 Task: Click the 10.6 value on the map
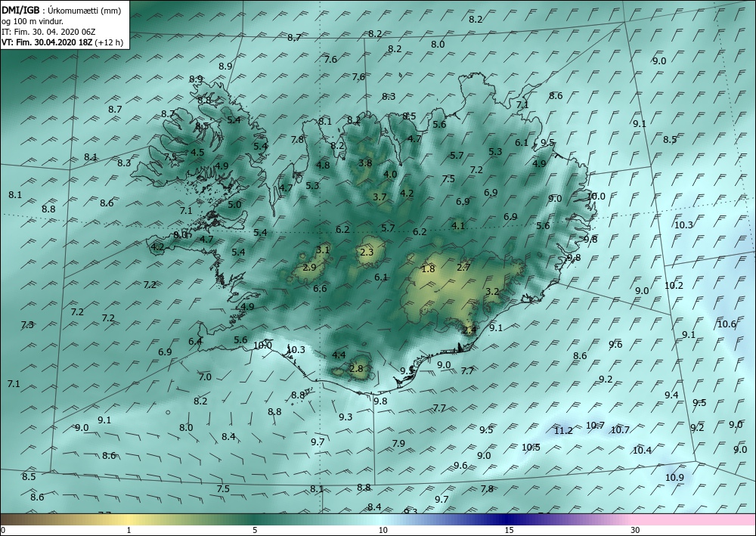[x=727, y=324]
